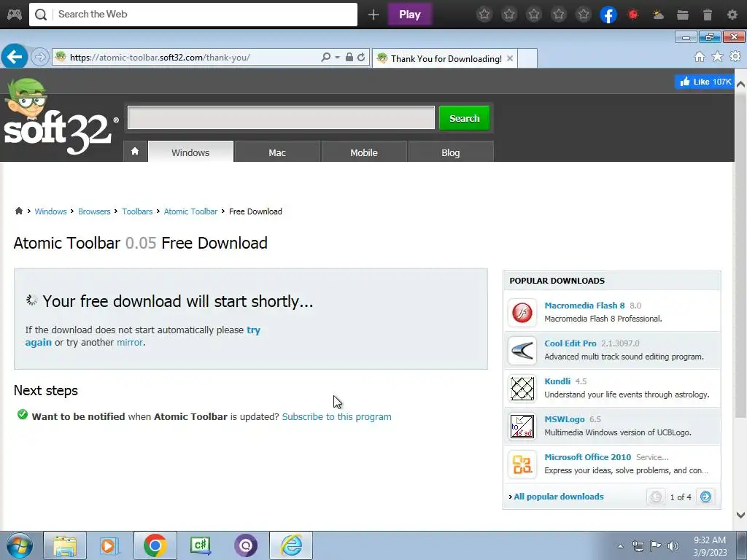Click the red ladybug icon
747x560 pixels.
633,15
